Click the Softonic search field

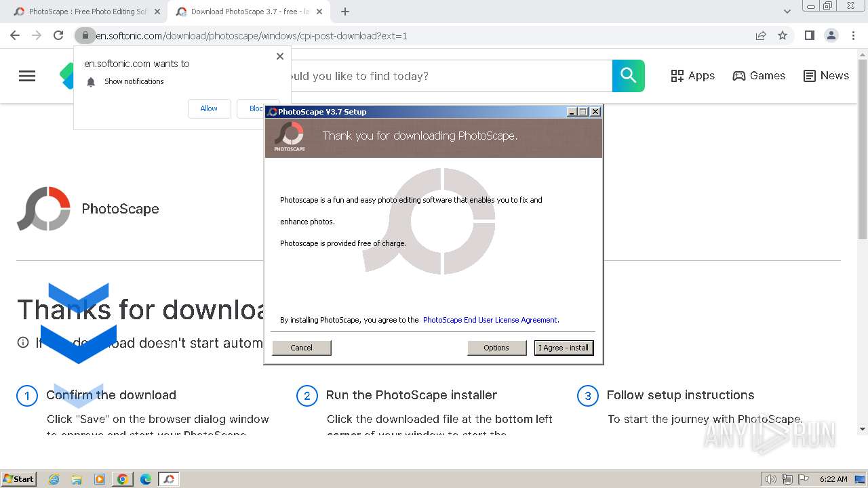(x=451, y=76)
